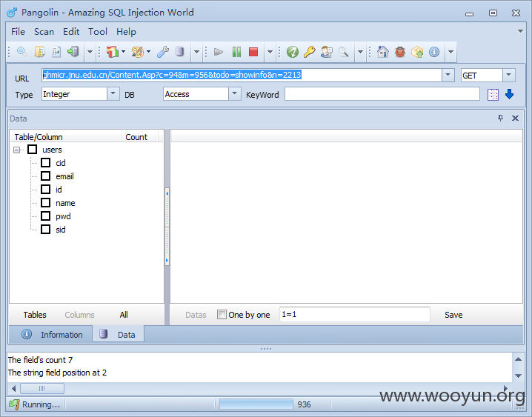
Task: Check the name column checkbox
Action: [x=45, y=203]
